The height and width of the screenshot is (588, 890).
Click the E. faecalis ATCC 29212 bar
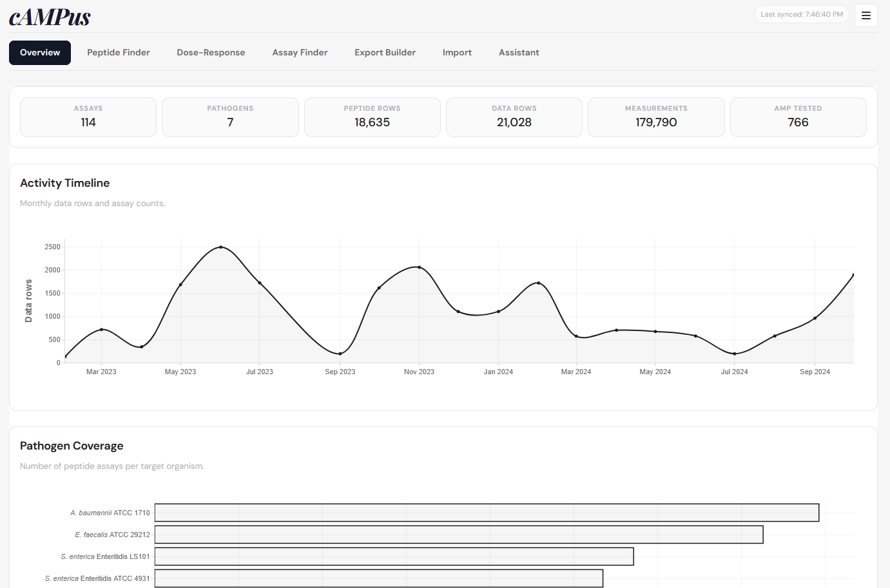458,534
